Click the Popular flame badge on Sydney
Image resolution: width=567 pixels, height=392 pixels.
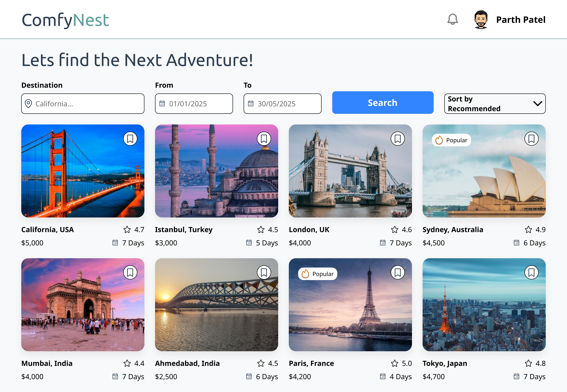[x=451, y=140]
